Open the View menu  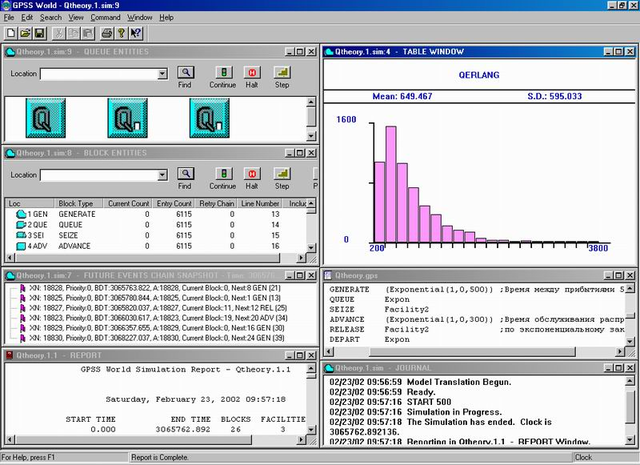tap(76, 18)
